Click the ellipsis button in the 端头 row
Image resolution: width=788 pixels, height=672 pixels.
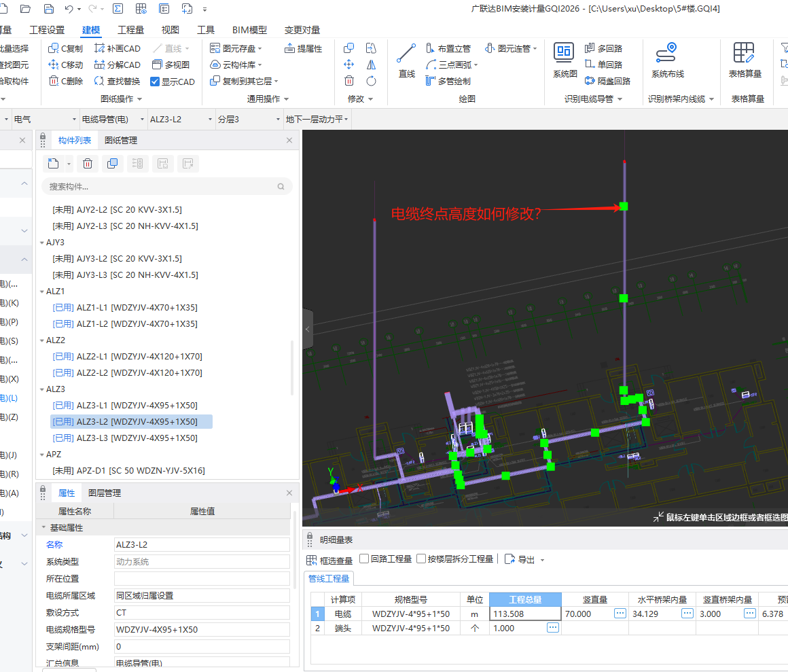coord(553,627)
